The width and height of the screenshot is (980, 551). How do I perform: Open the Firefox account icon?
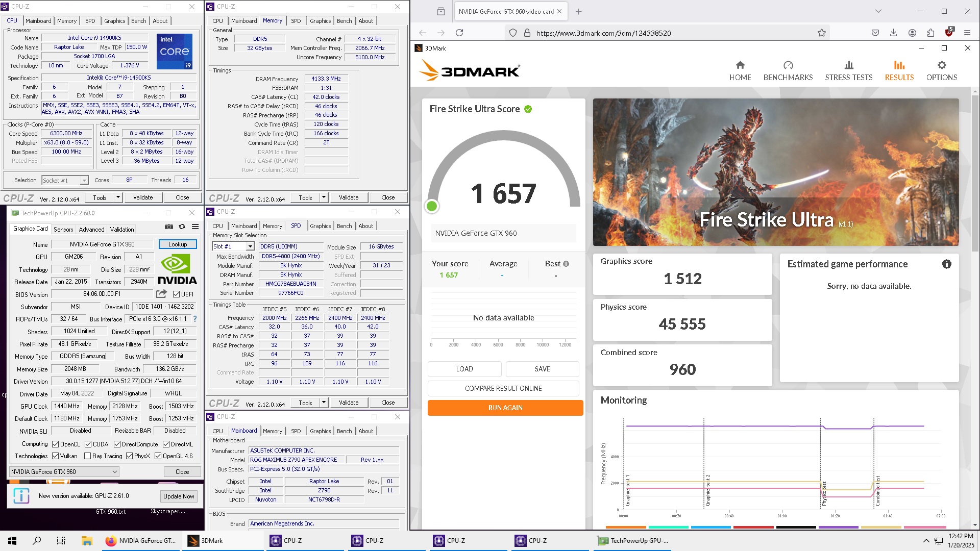coord(912,33)
